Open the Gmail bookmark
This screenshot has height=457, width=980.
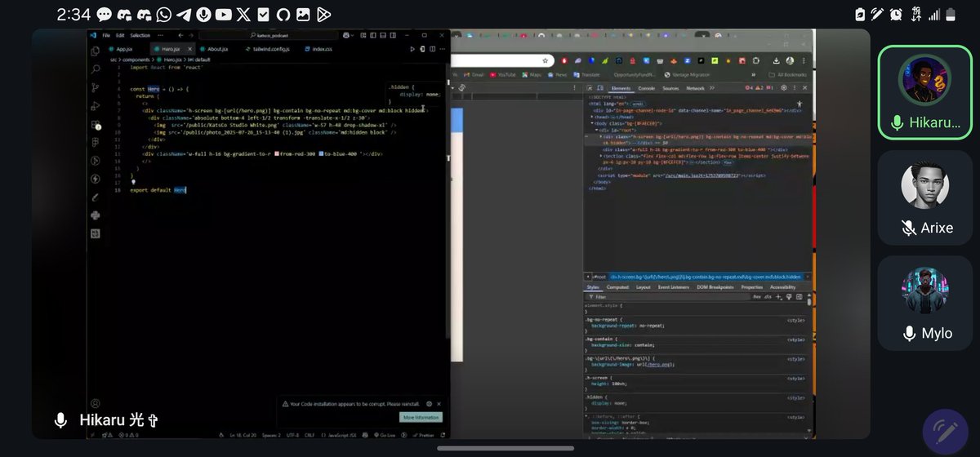(474, 74)
